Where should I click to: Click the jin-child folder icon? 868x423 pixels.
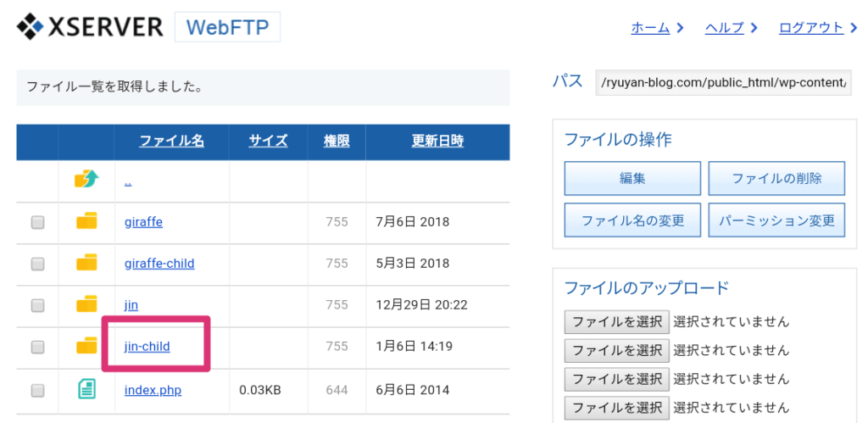86,346
